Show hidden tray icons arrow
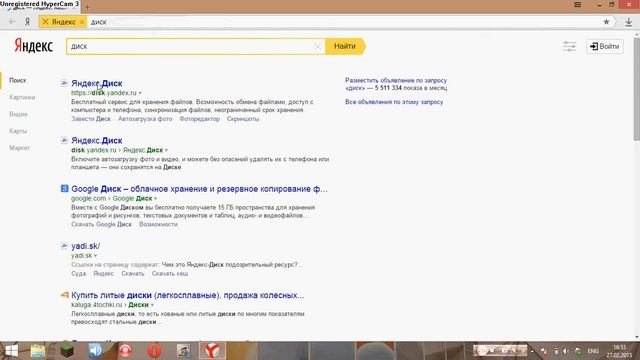The width and height of the screenshot is (640, 360). click(532, 351)
